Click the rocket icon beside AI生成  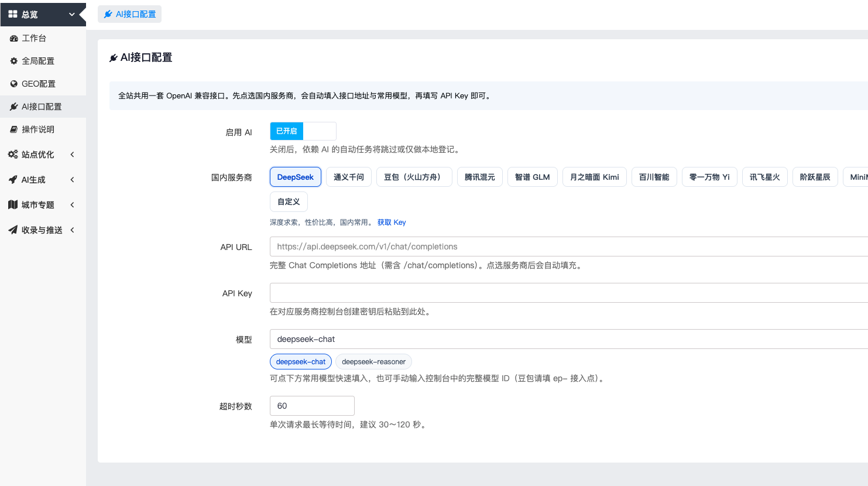[13, 180]
